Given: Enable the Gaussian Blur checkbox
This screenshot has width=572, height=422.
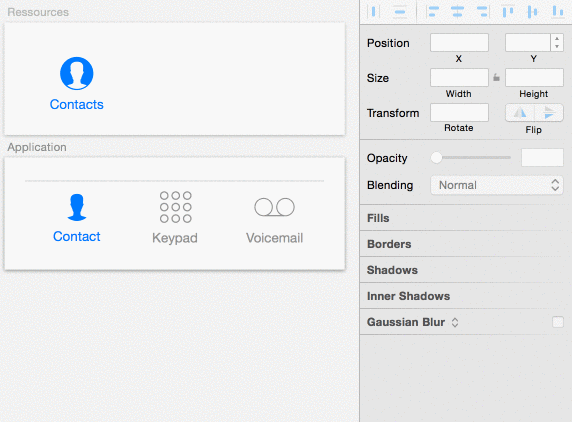Looking at the screenshot, I should point(558,322).
